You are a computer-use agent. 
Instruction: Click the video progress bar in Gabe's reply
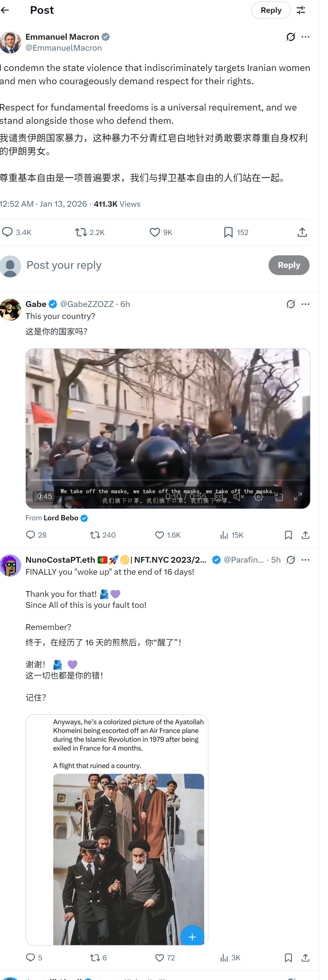point(168,480)
